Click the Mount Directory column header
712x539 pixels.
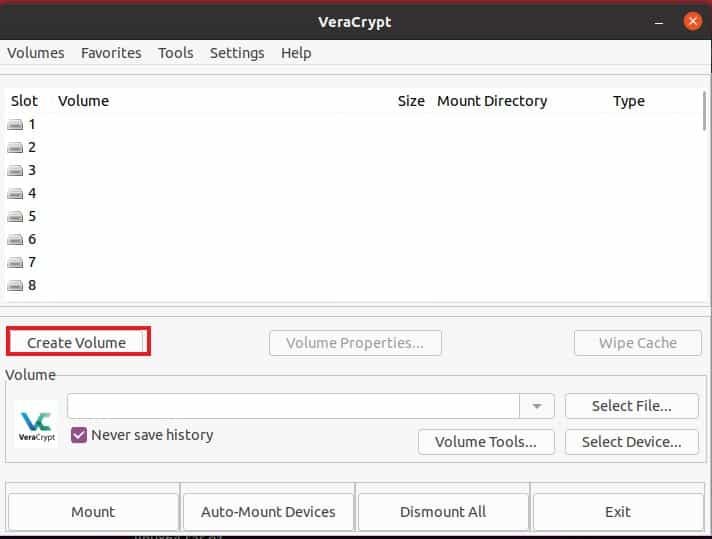click(492, 101)
